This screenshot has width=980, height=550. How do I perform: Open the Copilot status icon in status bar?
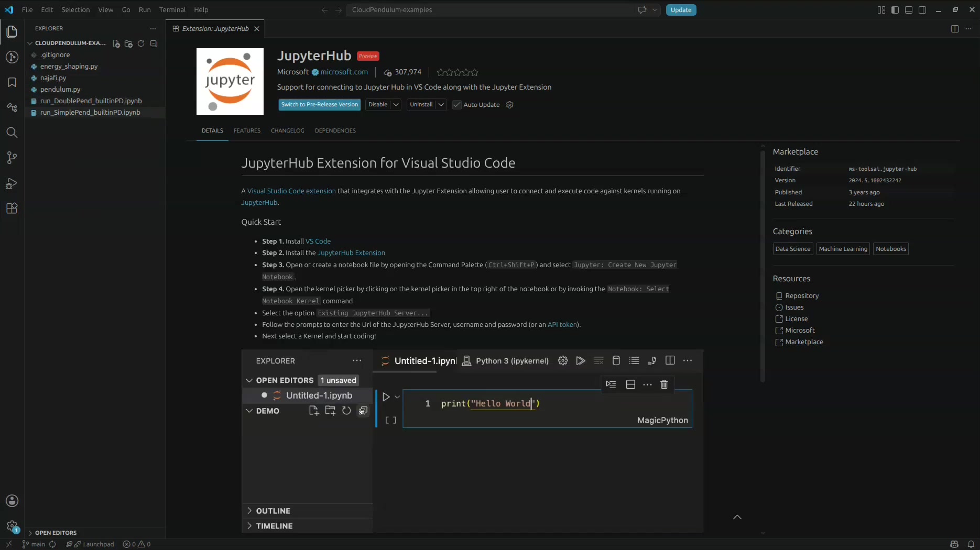(954, 544)
